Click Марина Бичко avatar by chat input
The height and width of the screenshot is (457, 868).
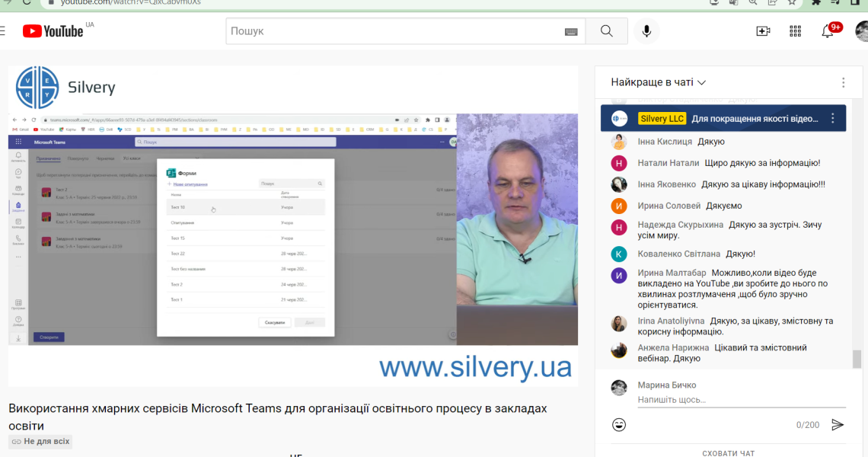click(x=619, y=388)
